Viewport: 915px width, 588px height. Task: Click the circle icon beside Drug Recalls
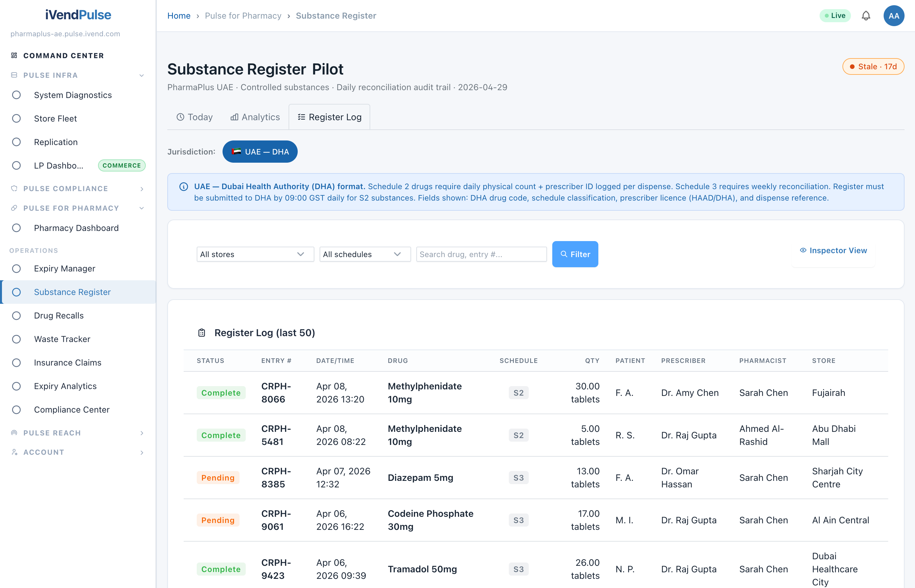[16, 315]
